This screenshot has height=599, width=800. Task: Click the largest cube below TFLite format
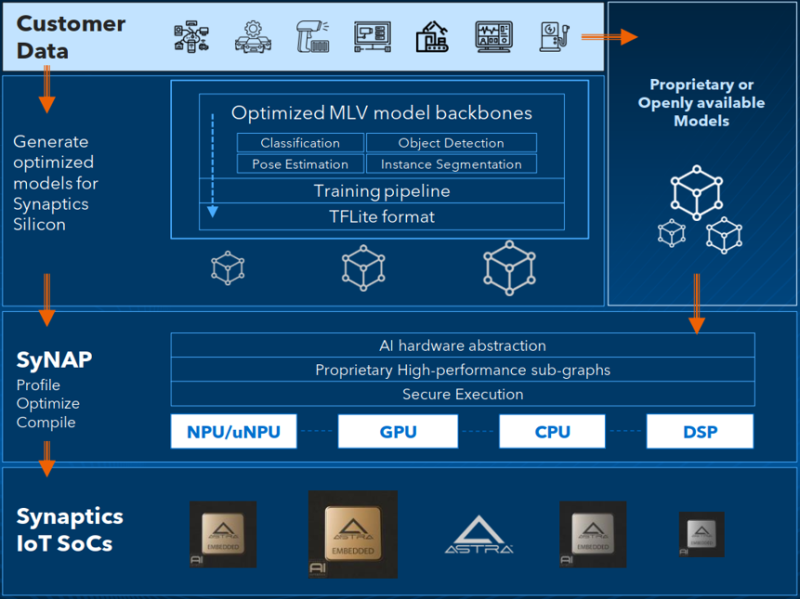[509, 268]
